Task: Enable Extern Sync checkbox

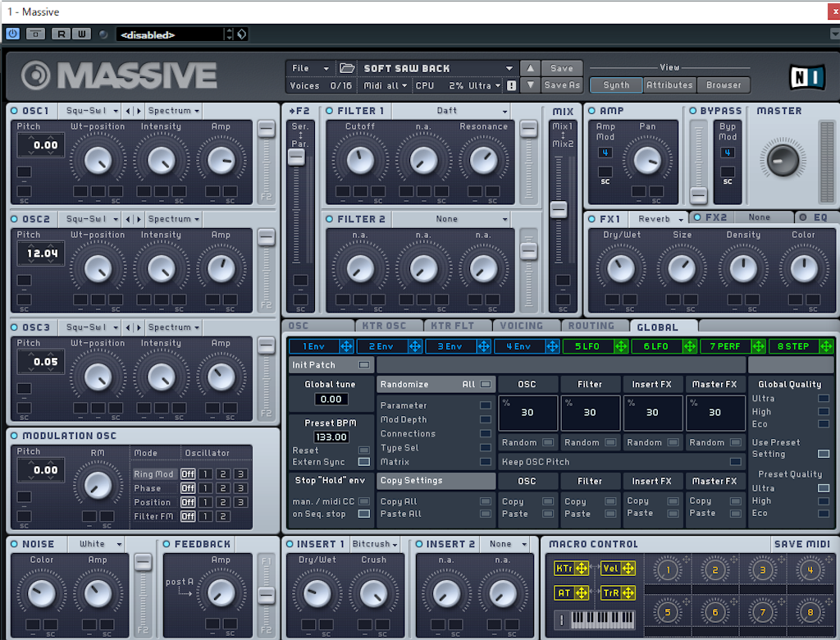Action: pos(363,462)
